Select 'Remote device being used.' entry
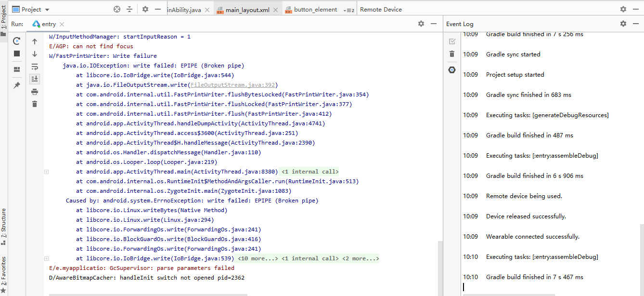644x296 pixels. click(524, 196)
